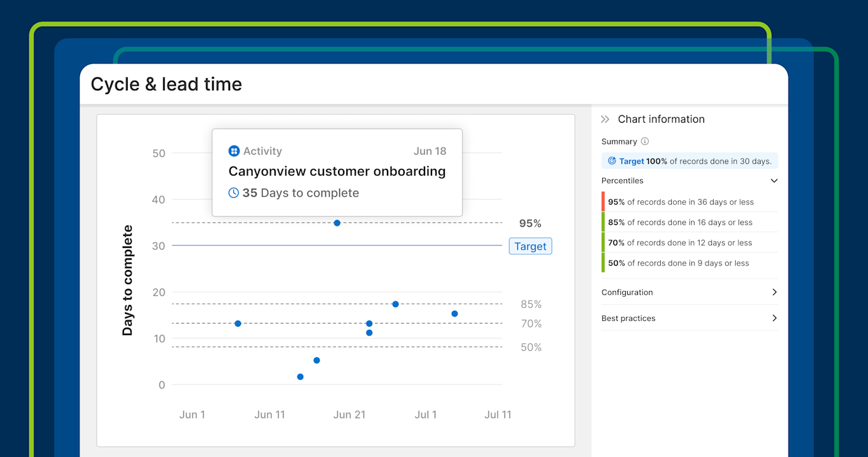Select the highlighted Jun 18 data point
The height and width of the screenshot is (457, 868).
click(x=337, y=223)
